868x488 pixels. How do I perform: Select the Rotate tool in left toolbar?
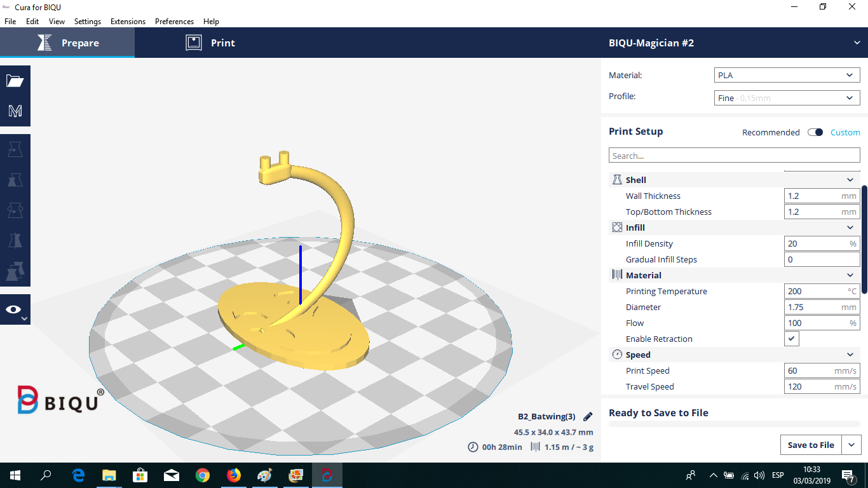pos(15,210)
